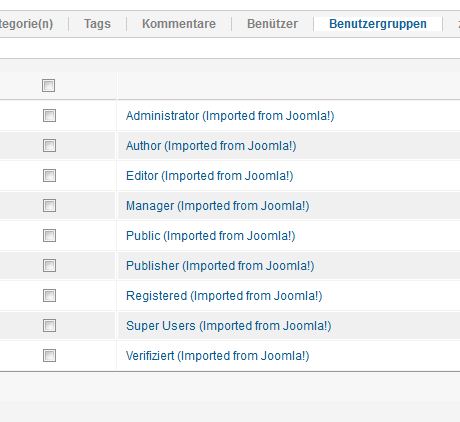
Task: Tick the checkbox for Registered
Action: pos(49,296)
